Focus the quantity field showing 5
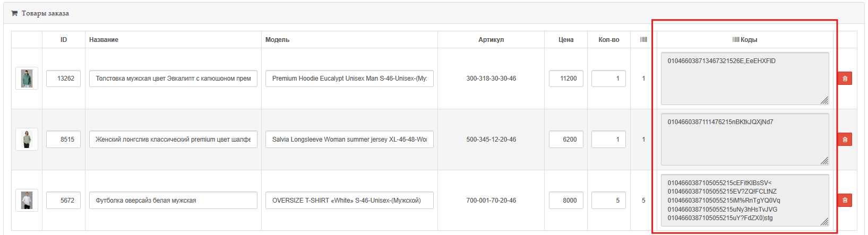 point(608,201)
